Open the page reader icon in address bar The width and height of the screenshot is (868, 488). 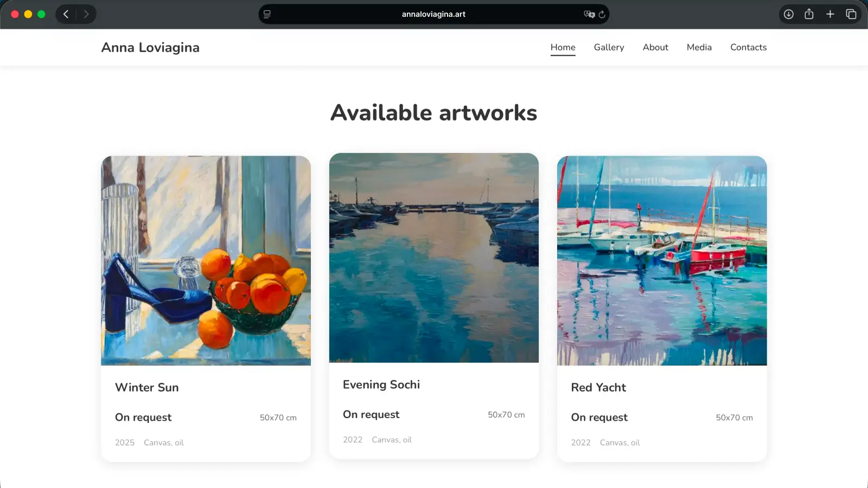pyautogui.click(x=267, y=14)
